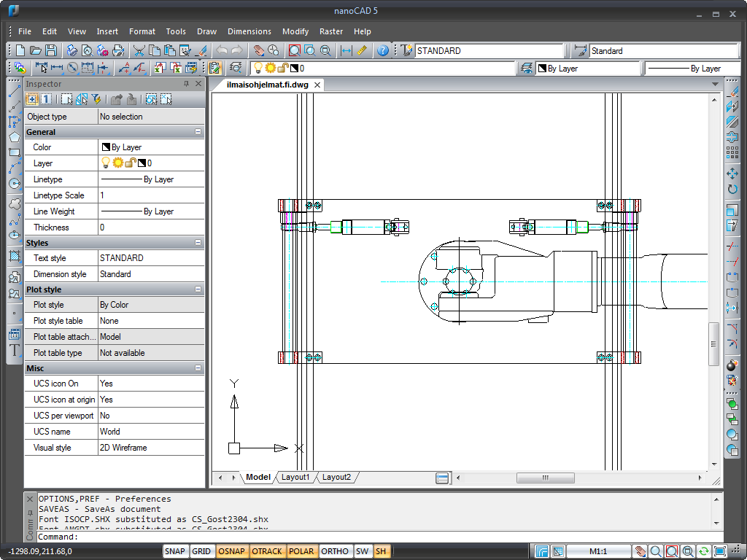Open the Draw menu
Viewport: 747px width, 560px height.
206,31
